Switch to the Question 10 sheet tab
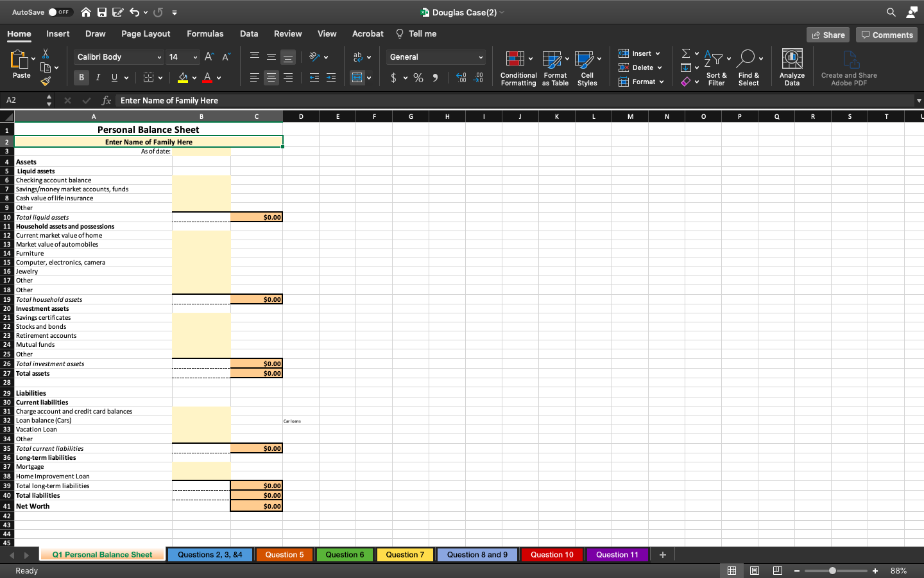 tap(552, 554)
